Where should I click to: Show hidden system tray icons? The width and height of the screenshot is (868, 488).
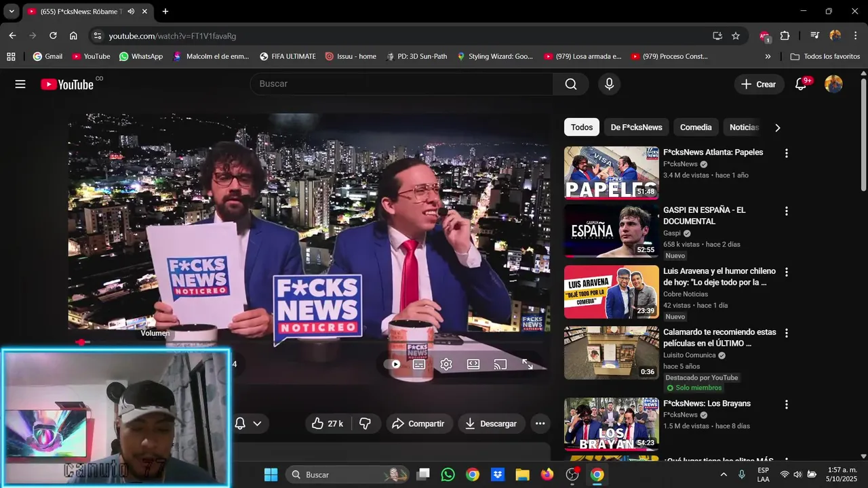[723, 474]
